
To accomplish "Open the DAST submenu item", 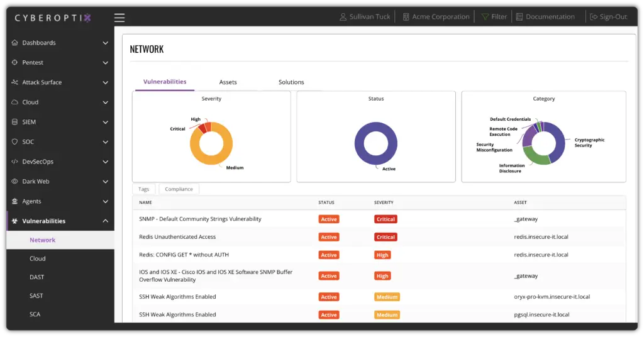I will click(37, 277).
